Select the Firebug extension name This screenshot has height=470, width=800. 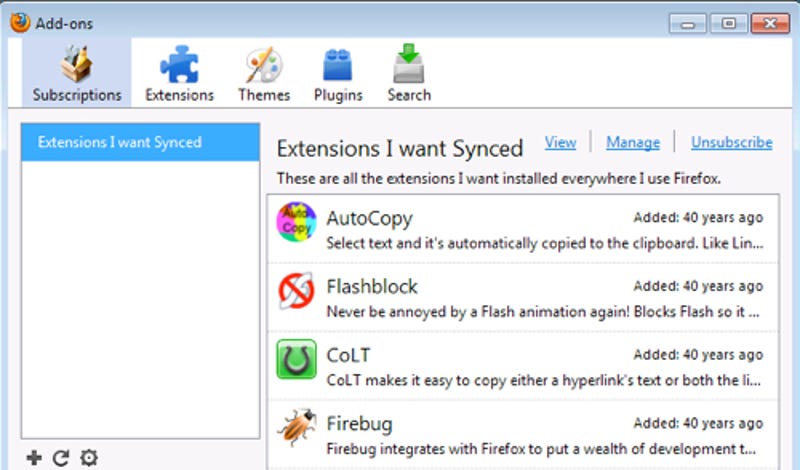point(360,424)
